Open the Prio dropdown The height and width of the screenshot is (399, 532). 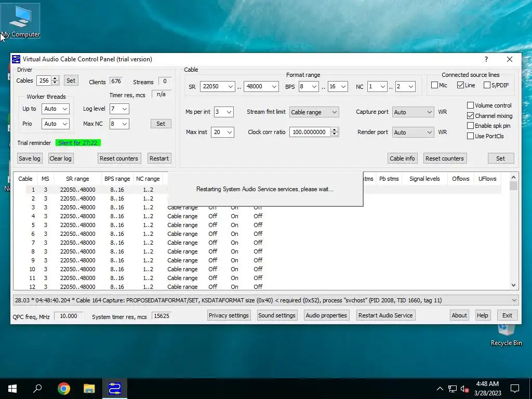tap(56, 124)
